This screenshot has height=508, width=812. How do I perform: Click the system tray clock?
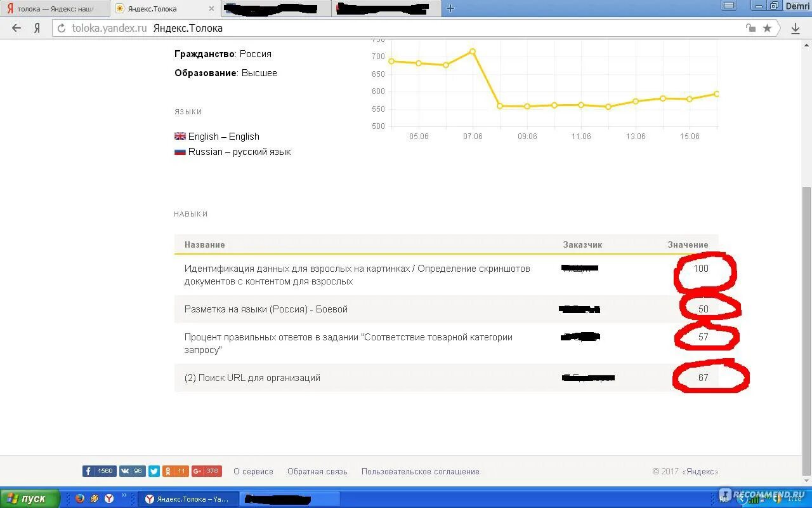click(x=794, y=499)
